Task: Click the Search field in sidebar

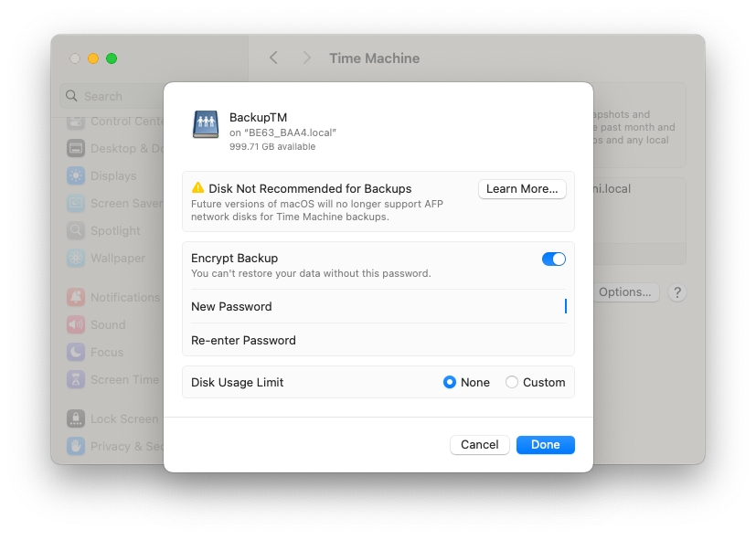Action: (x=112, y=96)
